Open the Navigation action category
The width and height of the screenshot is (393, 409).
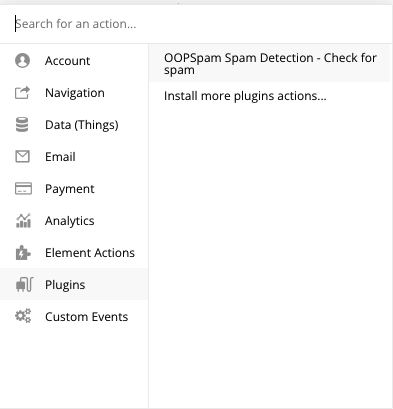coord(74,93)
